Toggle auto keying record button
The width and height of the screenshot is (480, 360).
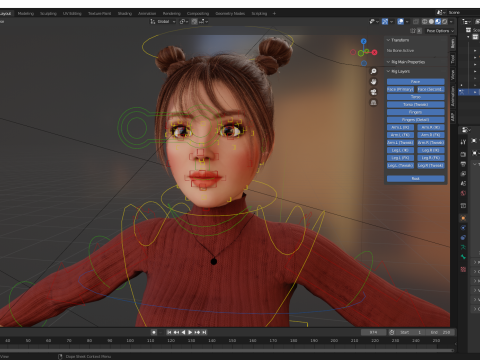154,332
